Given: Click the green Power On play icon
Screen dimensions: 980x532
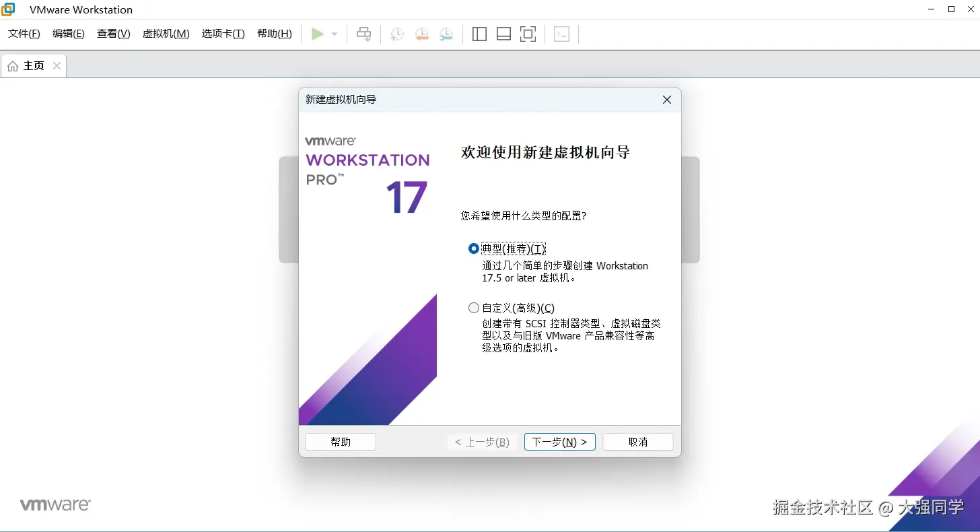Looking at the screenshot, I should 318,34.
